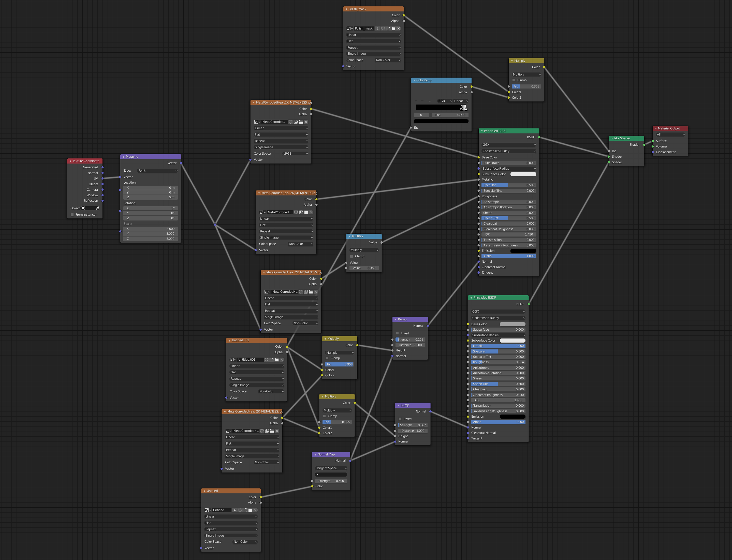Open Tangent Space dropdown in Normal Map
Screen dimensions: 732x560
pyautogui.click(x=331, y=468)
